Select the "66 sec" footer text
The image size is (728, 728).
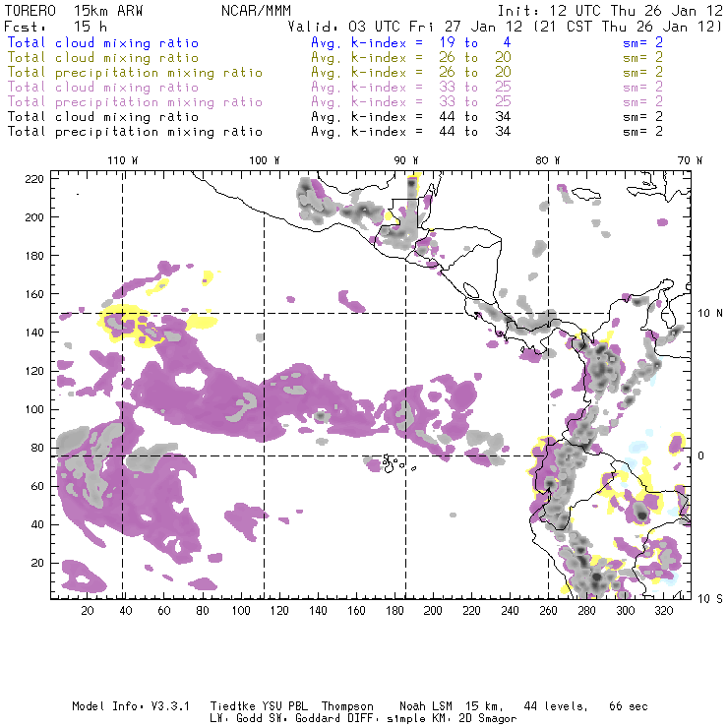coord(629,706)
